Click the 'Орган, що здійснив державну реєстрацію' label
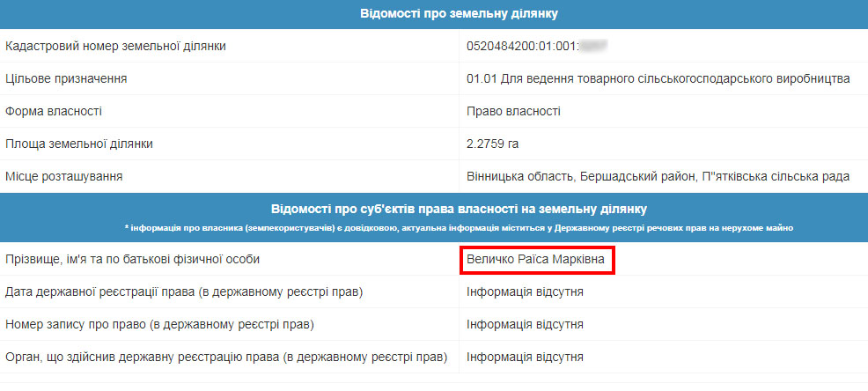This screenshot has width=868, height=391. (x=226, y=358)
